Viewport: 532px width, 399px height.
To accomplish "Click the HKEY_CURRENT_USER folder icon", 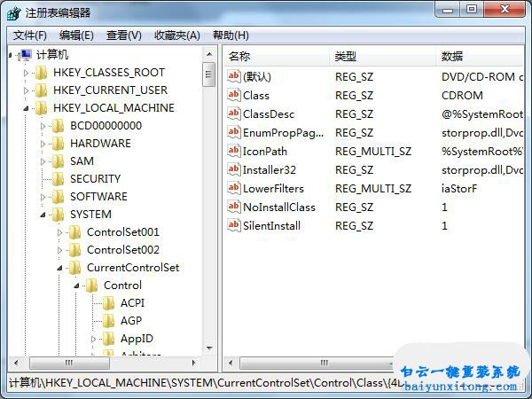I will click(x=42, y=90).
